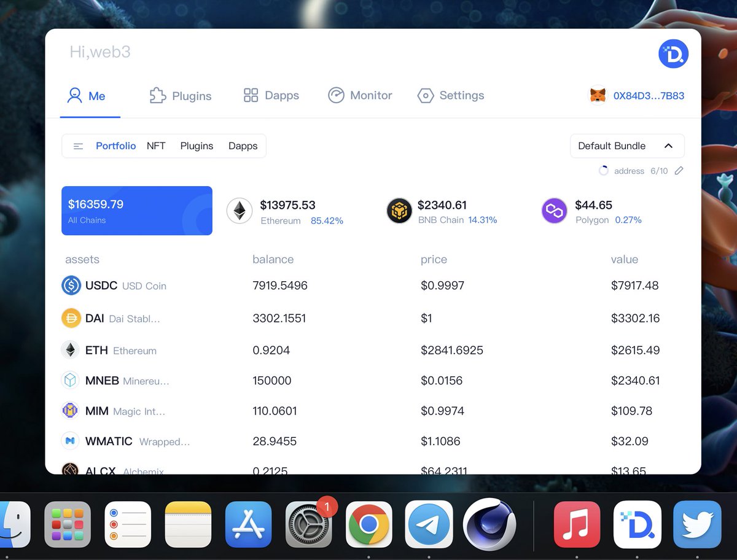Click the Ethereum chain icon
The width and height of the screenshot is (737, 560).
point(240,211)
